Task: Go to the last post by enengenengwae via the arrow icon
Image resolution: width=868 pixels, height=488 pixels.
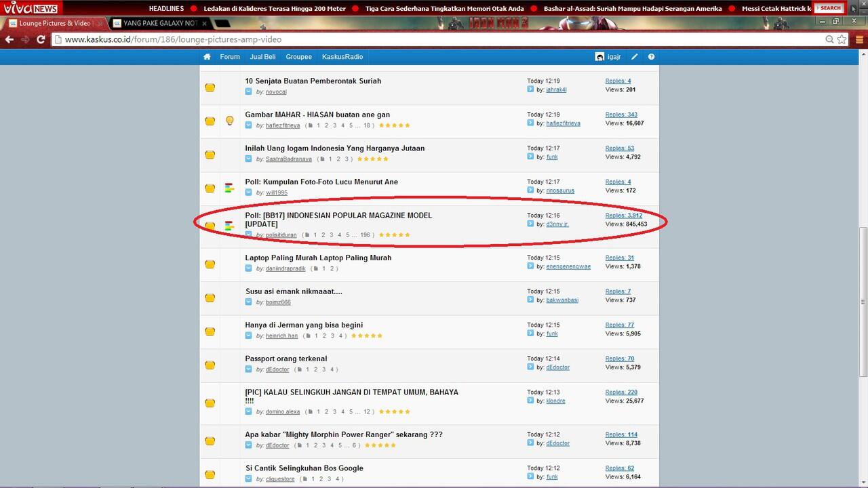Action: coord(530,266)
